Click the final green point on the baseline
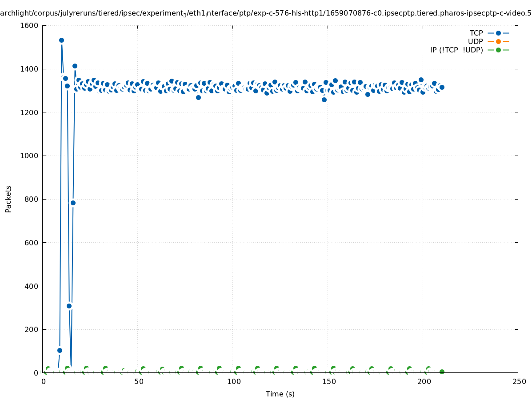The height and width of the screenshot is (400, 532). coord(442,372)
